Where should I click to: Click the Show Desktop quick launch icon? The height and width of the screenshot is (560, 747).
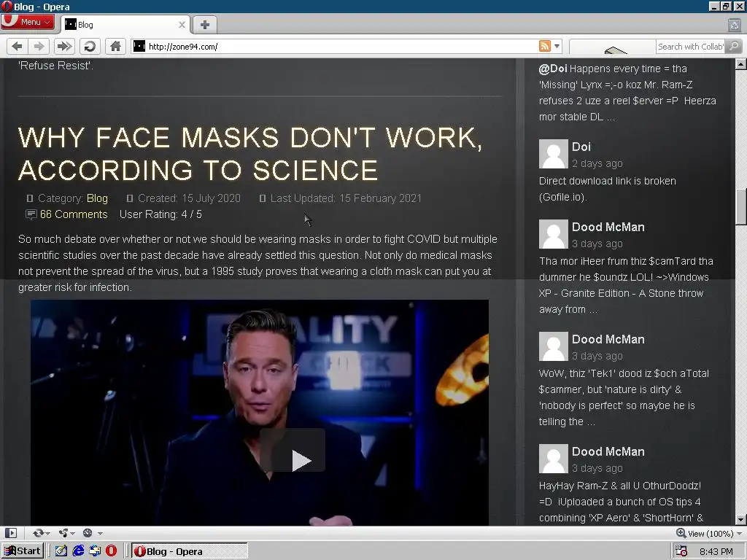point(95,551)
